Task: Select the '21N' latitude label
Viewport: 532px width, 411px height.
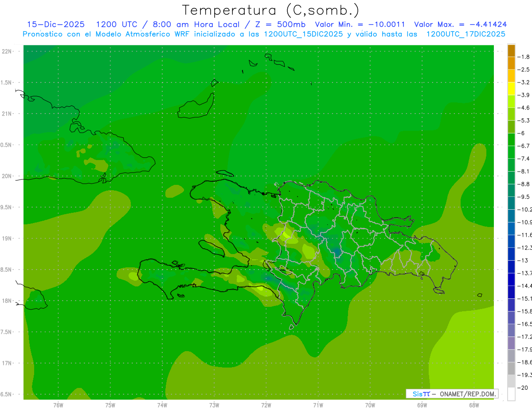Action: pos(6,114)
